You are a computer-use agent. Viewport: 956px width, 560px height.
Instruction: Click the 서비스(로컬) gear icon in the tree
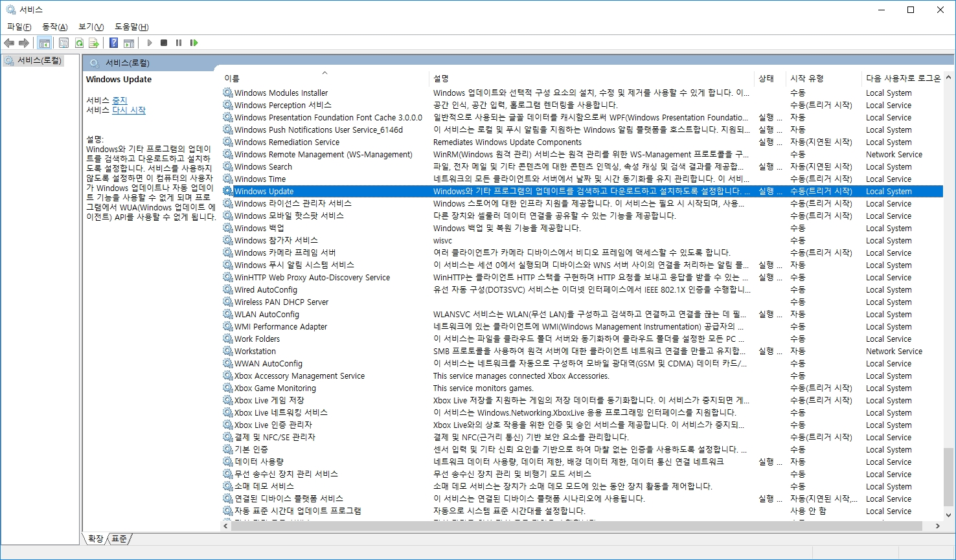(x=9, y=61)
